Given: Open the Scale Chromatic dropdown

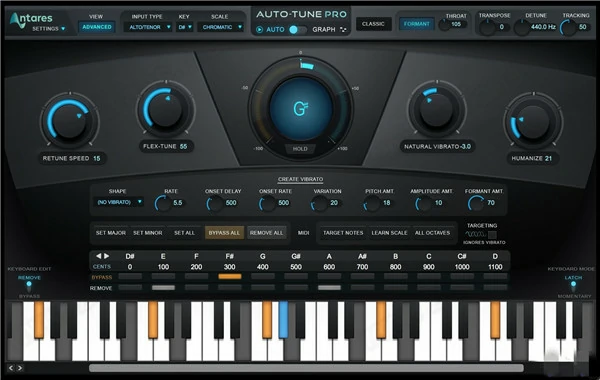Looking at the screenshot, I should (220, 27).
